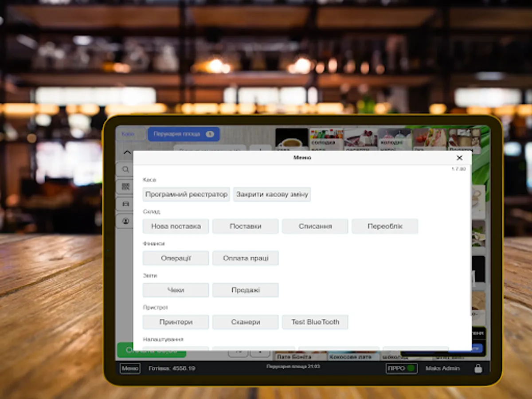
Task: Open Оплата праці under Фінанси
Action: tap(246, 258)
